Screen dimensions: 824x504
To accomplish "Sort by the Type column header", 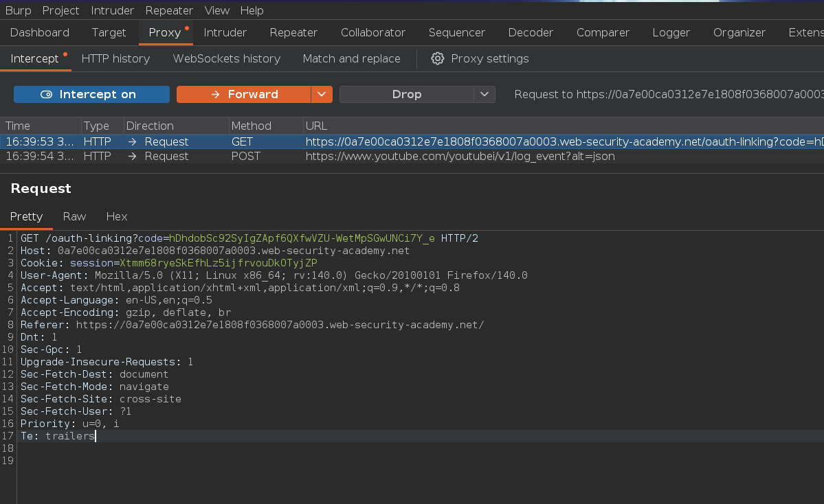I will pos(102,126).
